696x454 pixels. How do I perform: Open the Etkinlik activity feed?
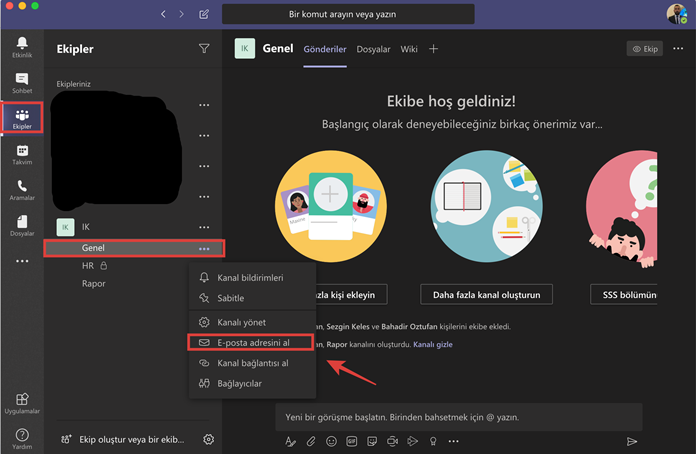[x=22, y=47]
